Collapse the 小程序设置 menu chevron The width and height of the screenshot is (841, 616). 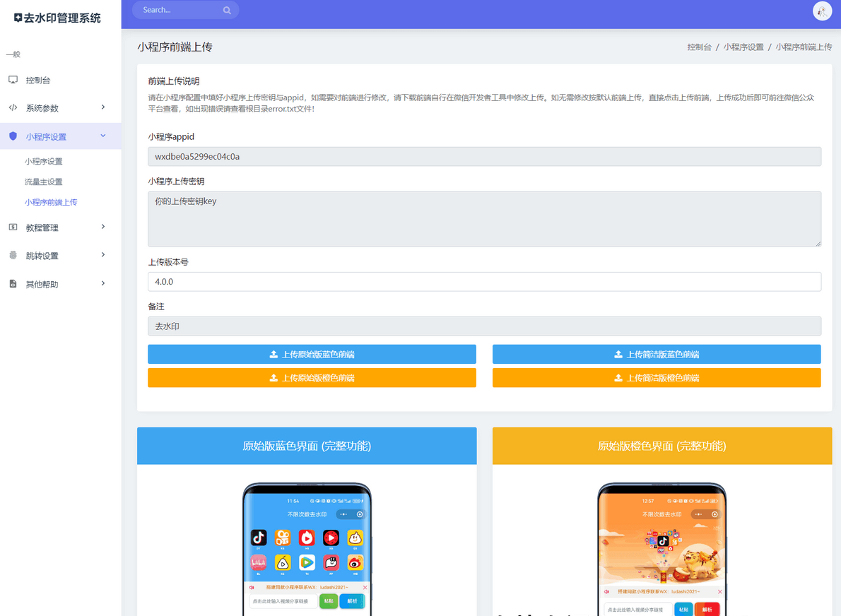(x=103, y=136)
